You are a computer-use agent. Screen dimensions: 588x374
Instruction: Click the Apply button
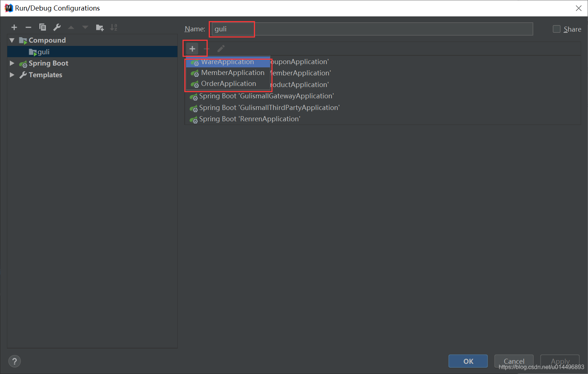coord(560,361)
